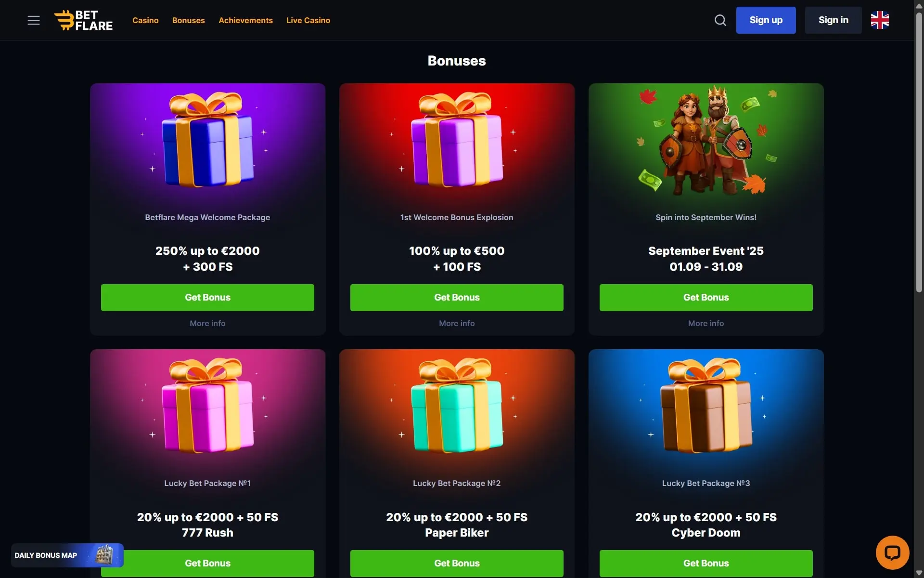Show More info for Mega Welcome Package
The height and width of the screenshot is (578, 924).
[207, 323]
